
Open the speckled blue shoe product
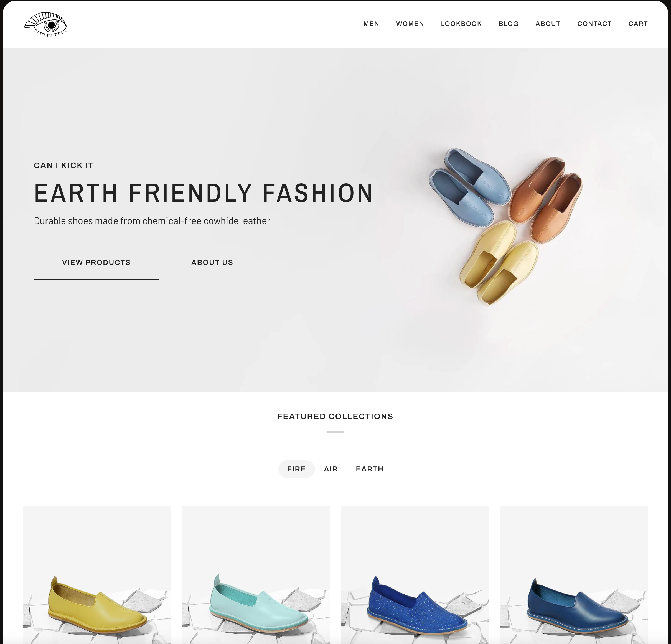click(x=415, y=574)
